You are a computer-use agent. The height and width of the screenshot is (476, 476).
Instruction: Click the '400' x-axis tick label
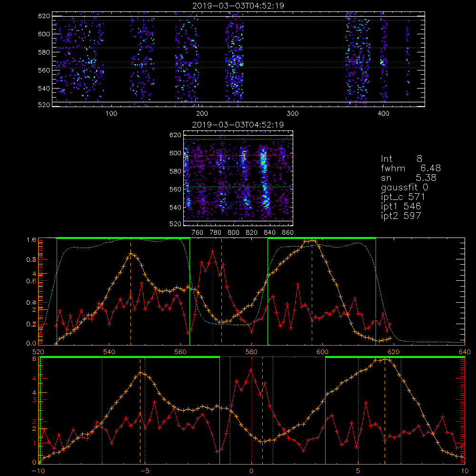(383, 114)
